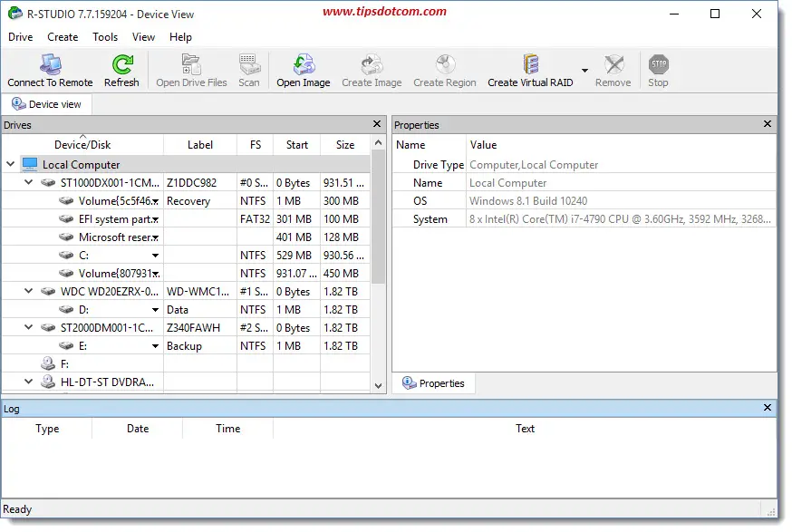Sort drives by Label column header

point(200,144)
